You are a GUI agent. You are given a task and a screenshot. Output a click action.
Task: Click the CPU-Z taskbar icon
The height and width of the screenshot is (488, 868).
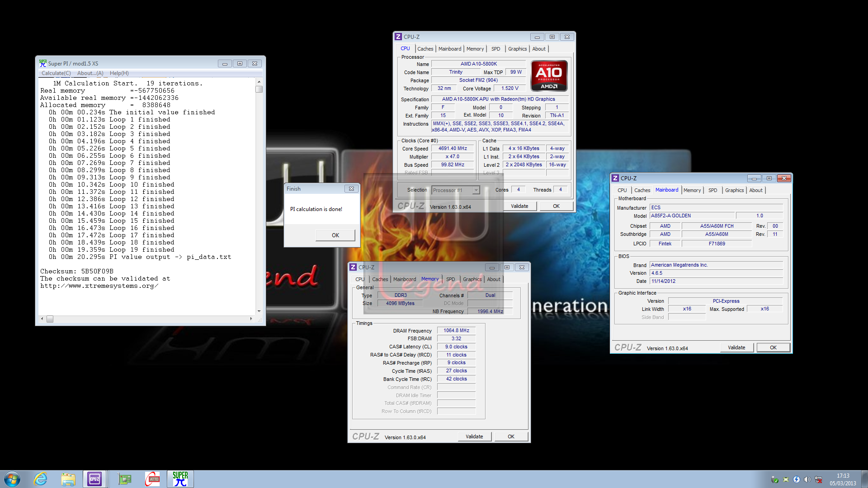click(x=95, y=479)
